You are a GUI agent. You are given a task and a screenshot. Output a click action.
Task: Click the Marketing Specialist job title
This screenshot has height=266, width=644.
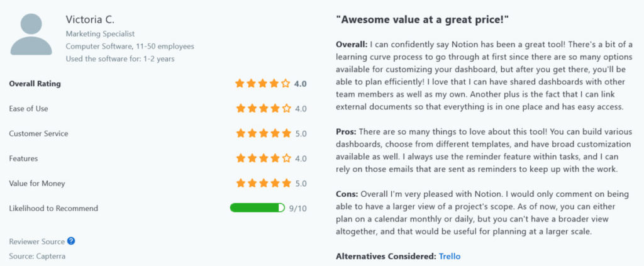tap(100, 34)
